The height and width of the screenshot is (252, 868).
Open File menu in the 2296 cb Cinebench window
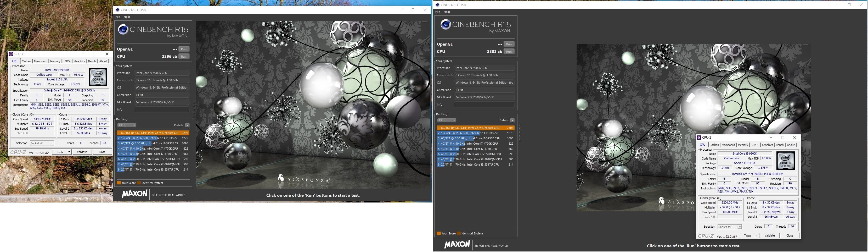[x=118, y=17]
